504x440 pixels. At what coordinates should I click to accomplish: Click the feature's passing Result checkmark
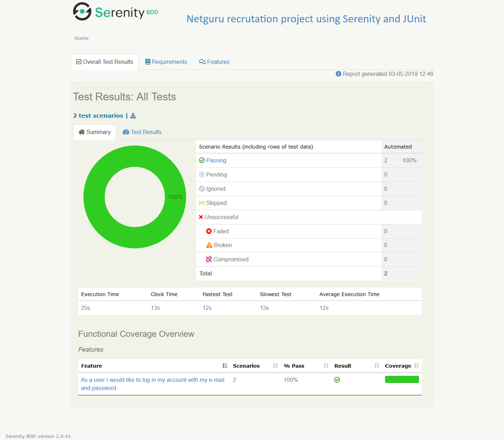(x=337, y=380)
